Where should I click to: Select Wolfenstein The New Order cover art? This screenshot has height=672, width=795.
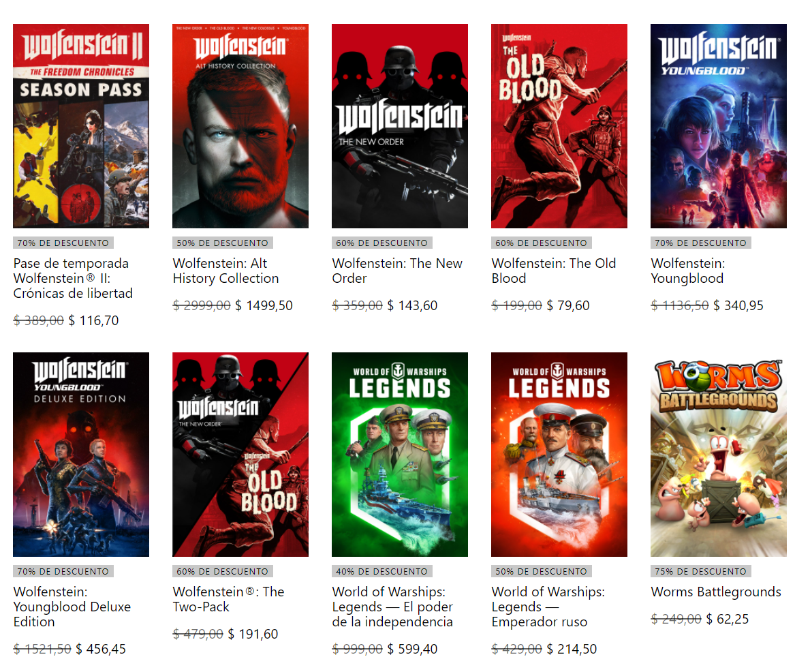tap(399, 126)
